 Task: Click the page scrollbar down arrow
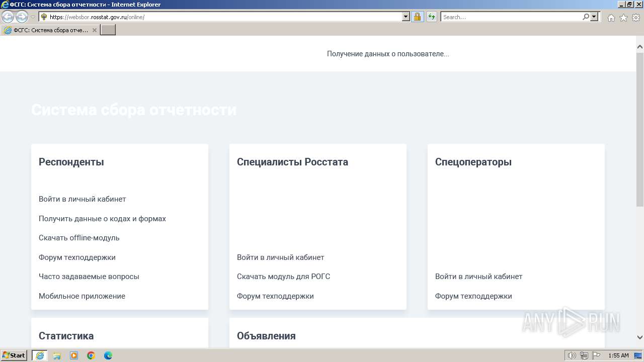640,337
